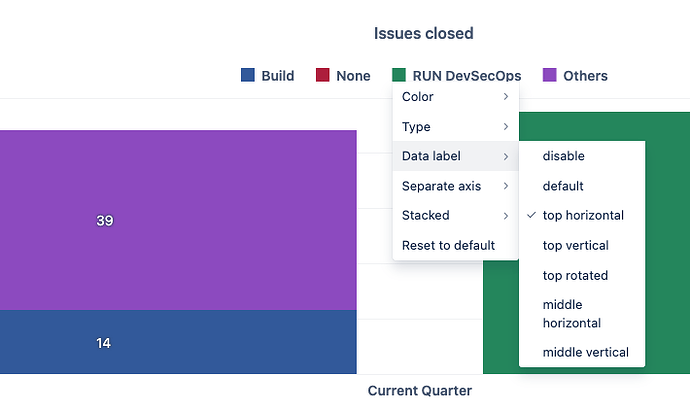Screen dimensions: 690x410
Task: Open the Stacked submenu
Action: [455, 216]
